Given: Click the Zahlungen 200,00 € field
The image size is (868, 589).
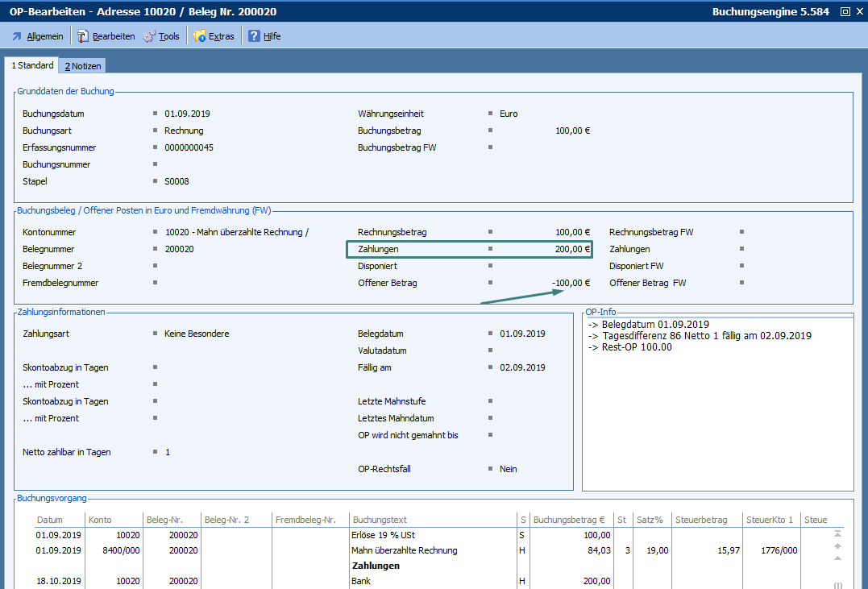Looking at the screenshot, I should click(572, 250).
